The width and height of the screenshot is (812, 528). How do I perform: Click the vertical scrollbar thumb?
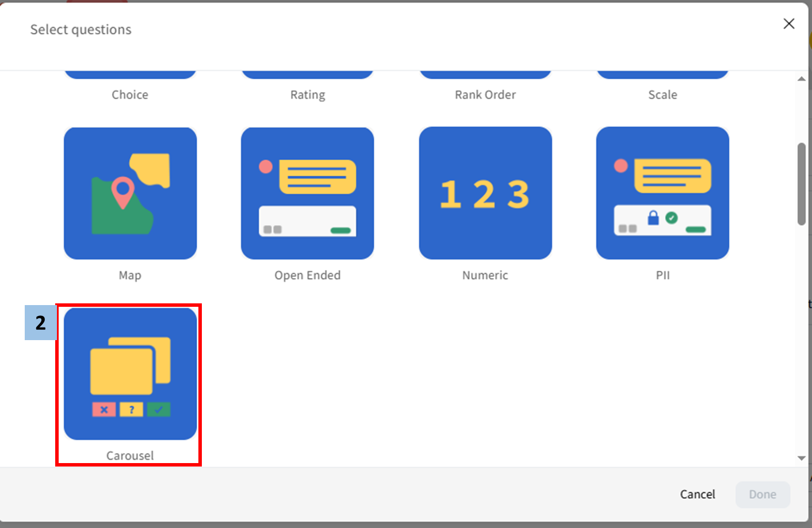(801, 184)
